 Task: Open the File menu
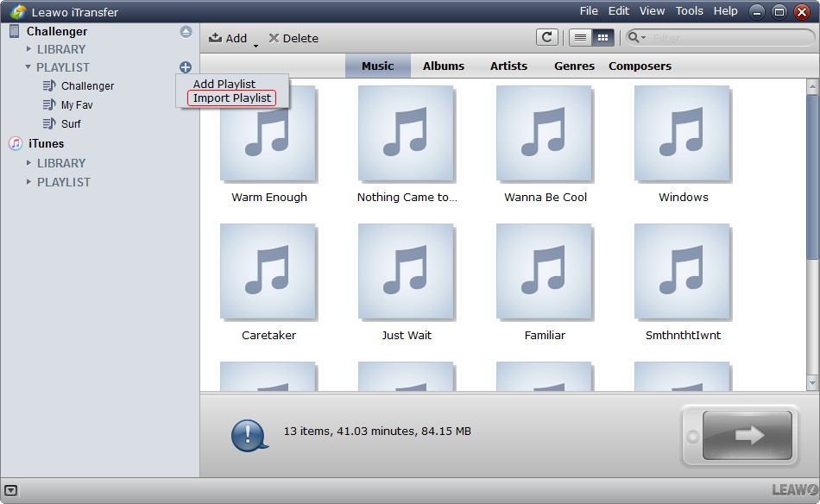pyautogui.click(x=589, y=11)
